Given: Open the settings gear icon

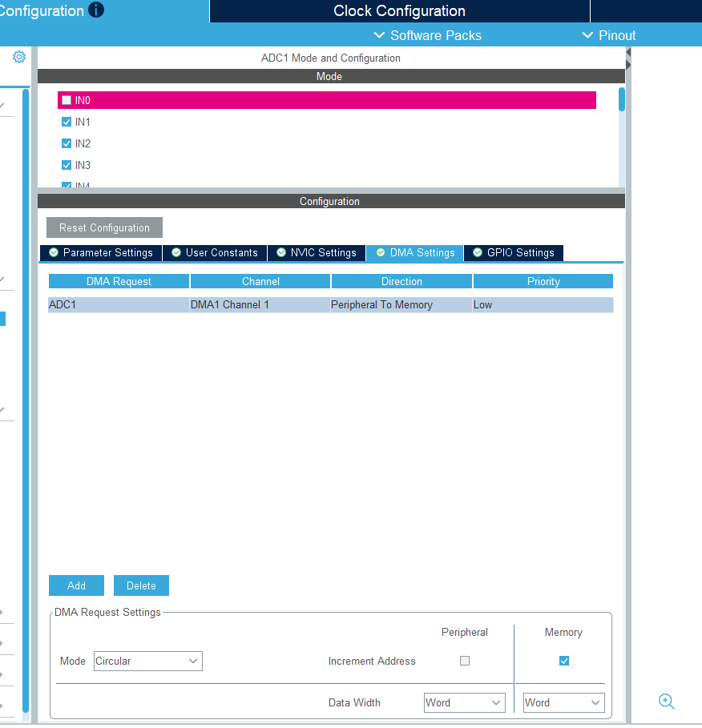Looking at the screenshot, I should click(19, 57).
